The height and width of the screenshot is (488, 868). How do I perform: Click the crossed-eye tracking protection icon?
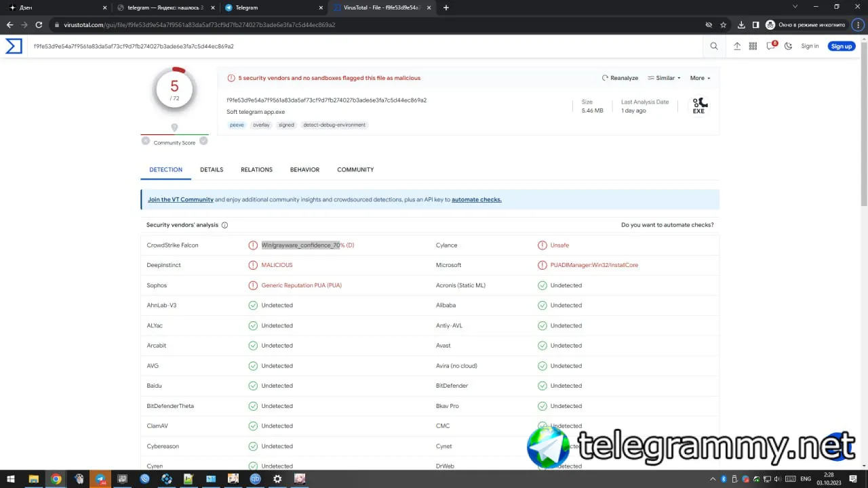[709, 25]
